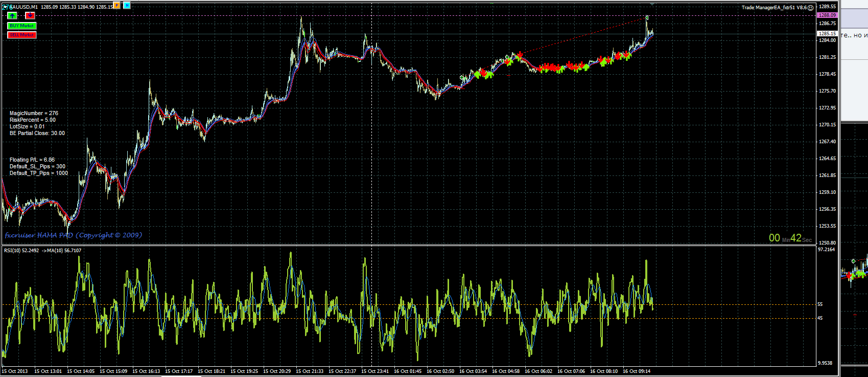Click the Floating P/L = 6.86 text
This screenshot has width=868, height=377.
(32, 160)
